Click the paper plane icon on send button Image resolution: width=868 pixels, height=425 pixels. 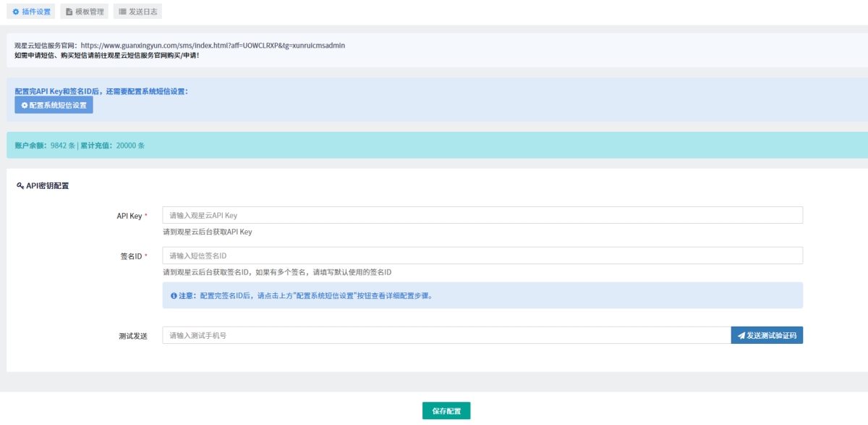click(x=741, y=335)
